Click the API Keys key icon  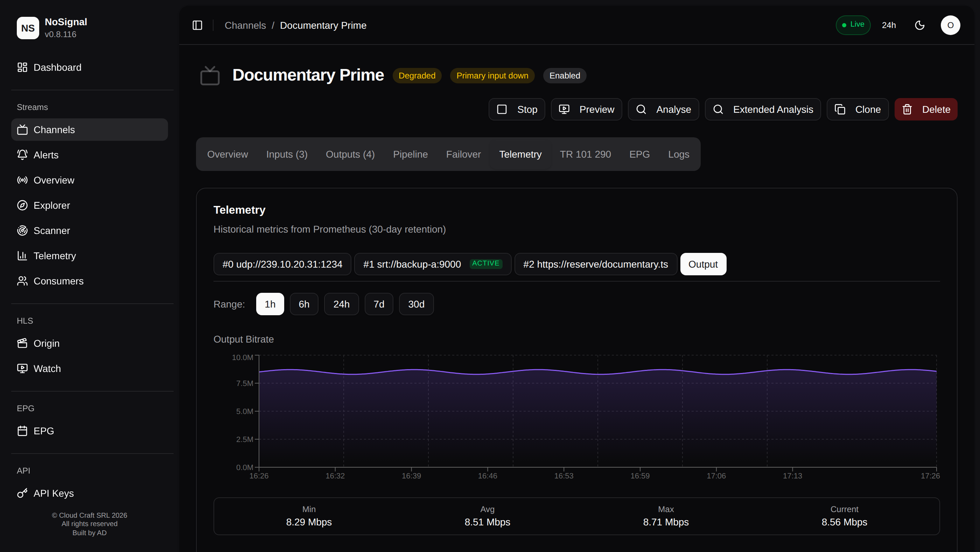click(x=22, y=494)
